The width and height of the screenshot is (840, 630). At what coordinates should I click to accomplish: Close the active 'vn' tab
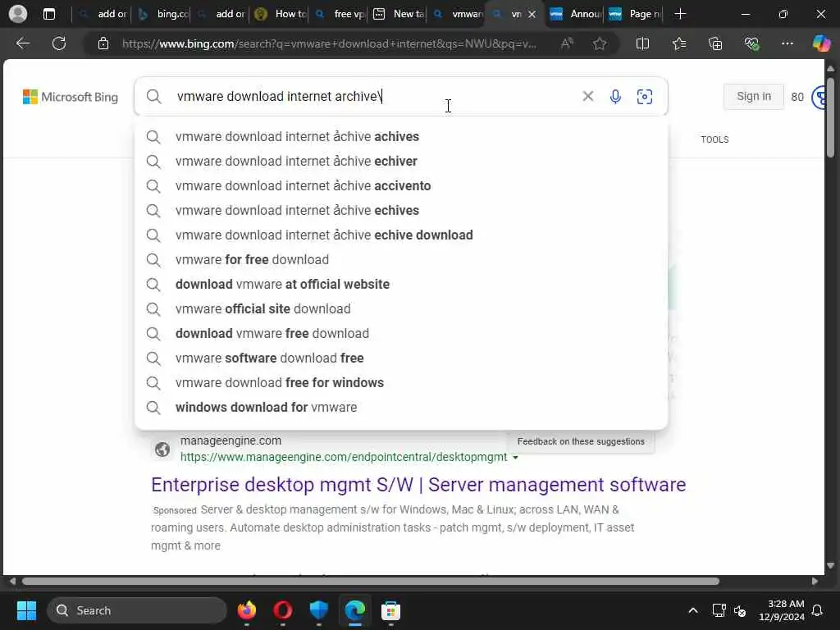pos(532,15)
